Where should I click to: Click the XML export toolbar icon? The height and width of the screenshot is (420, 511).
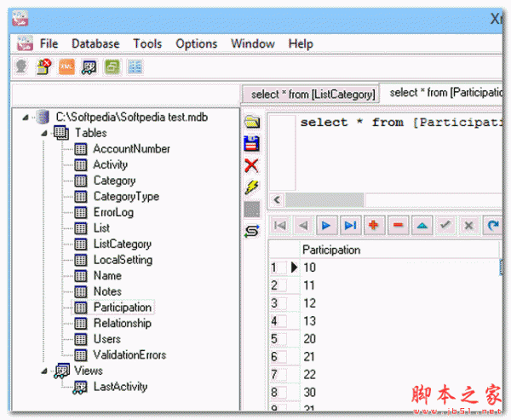[66, 67]
